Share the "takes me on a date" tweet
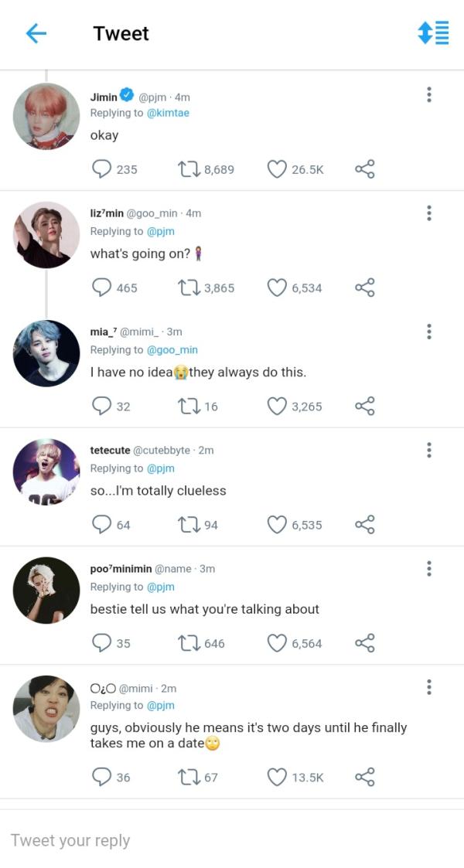 pyautogui.click(x=364, y=778)
